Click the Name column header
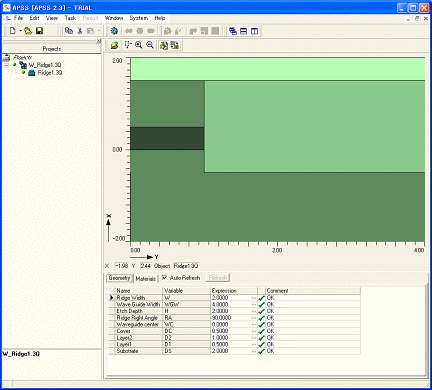 tap(139, 291)
